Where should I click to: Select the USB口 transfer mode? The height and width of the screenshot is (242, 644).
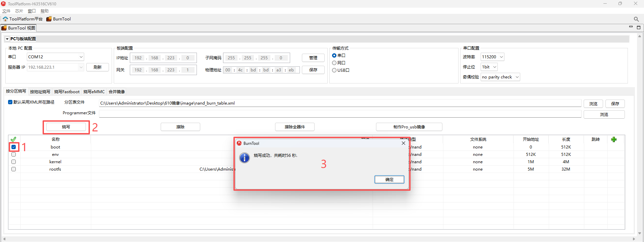tap(334, 70)
